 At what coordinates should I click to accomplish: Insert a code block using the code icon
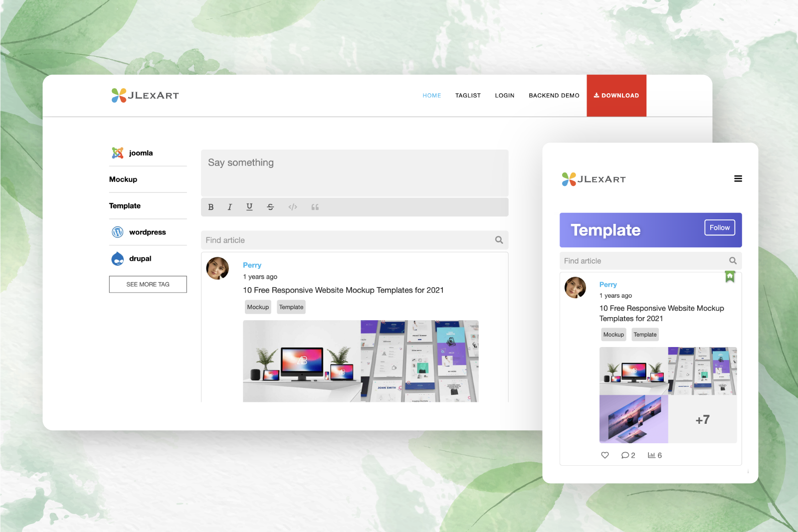click(292, 207)
